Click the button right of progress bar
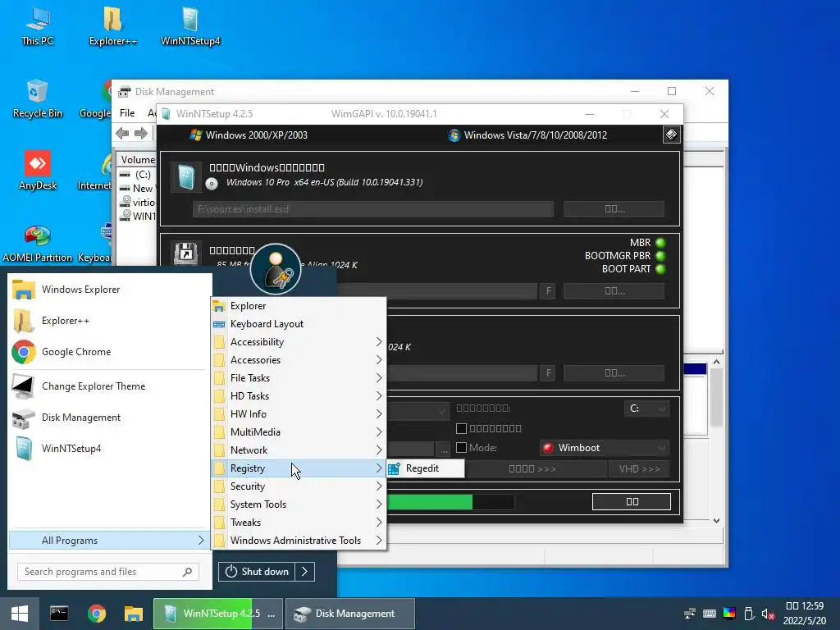The width and height of the screenshot is (840, 630). [632, 501]
